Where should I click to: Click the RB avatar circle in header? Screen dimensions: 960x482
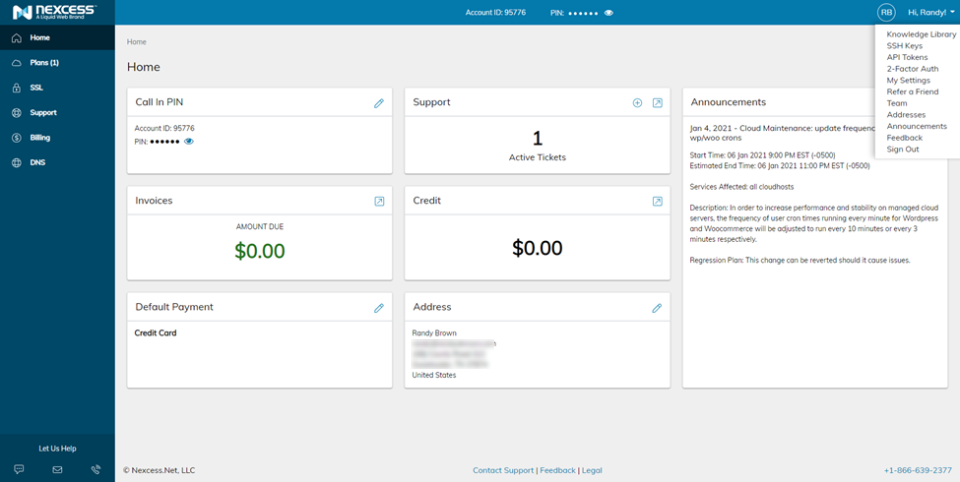click(886, 12)
